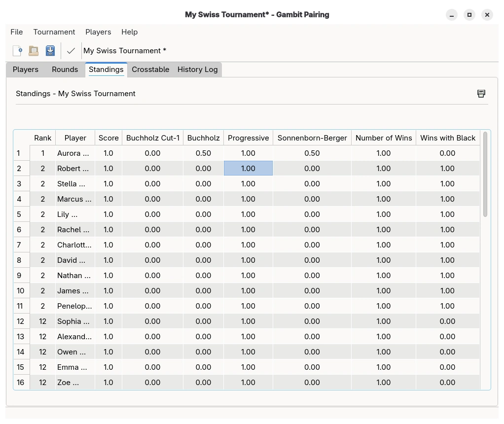This screenshot has width=504, height=424.
Task: Click the Player column header
Action: tap(75, 138)
